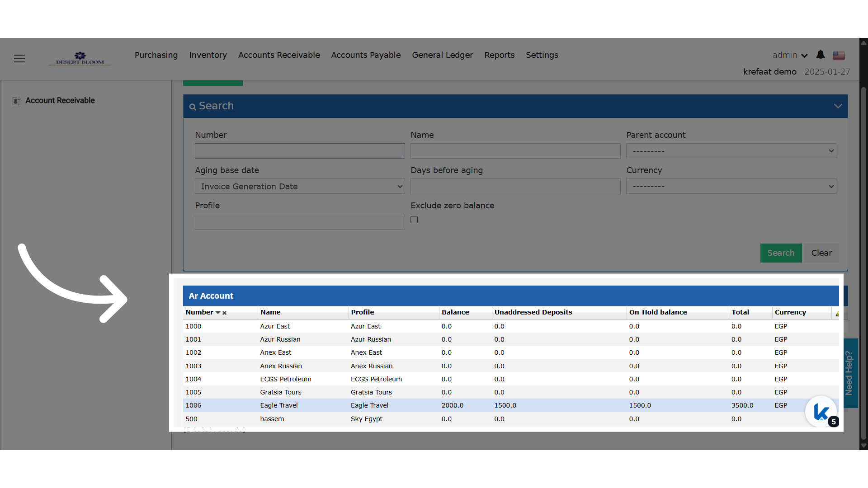Screen dimensions: 868x488
Task: Select account number 1000
Action: (193, 326)
